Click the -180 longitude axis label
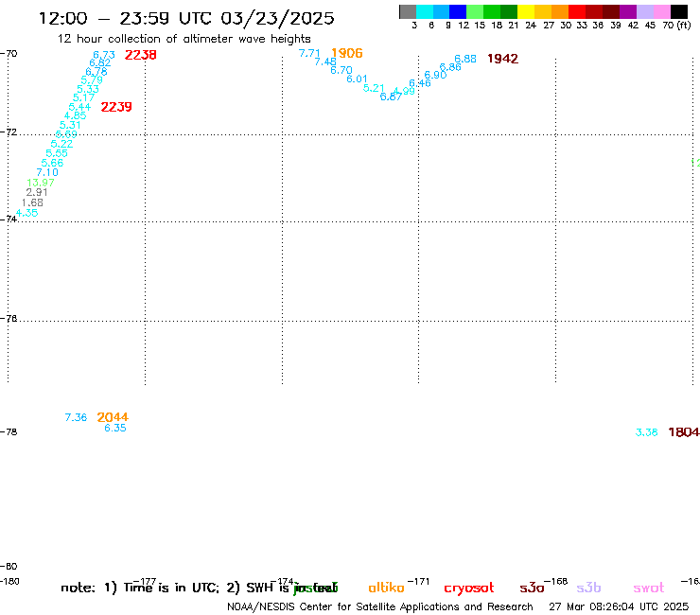700x615 pixels. tap(9, 582)
